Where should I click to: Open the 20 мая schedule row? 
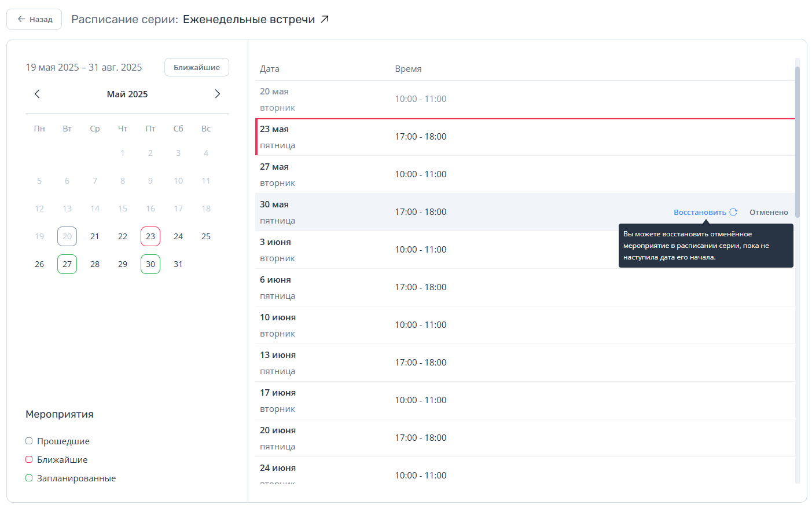(x=525, y=99)
